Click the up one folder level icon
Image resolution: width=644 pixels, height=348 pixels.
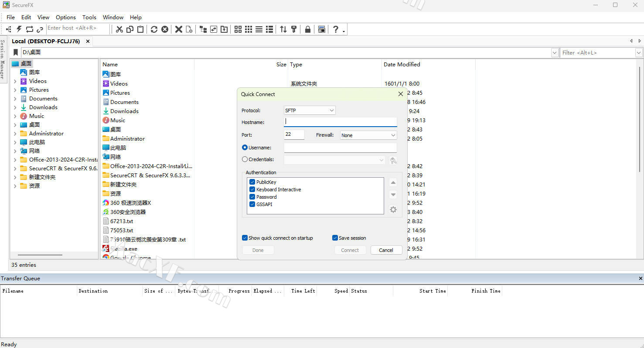[x=224, y=29]
